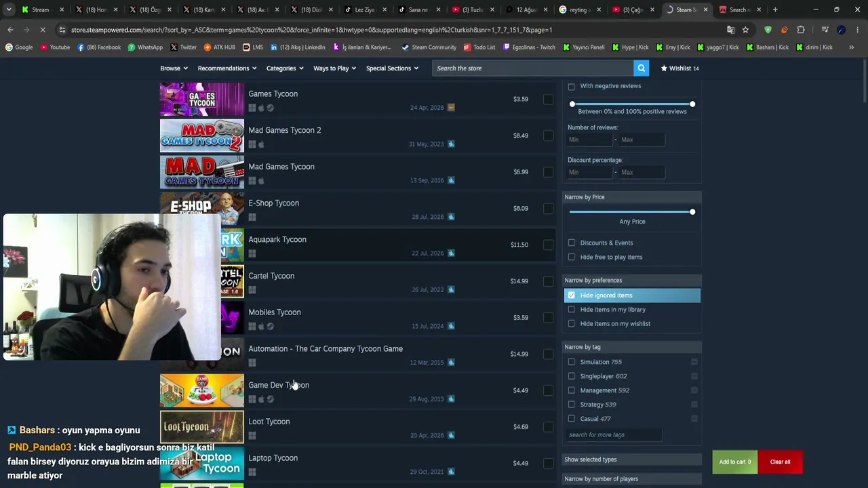868x488 pixels.
Task: Switch to the 12 Ağustos browser tab
Action: (x=526, y=9)
